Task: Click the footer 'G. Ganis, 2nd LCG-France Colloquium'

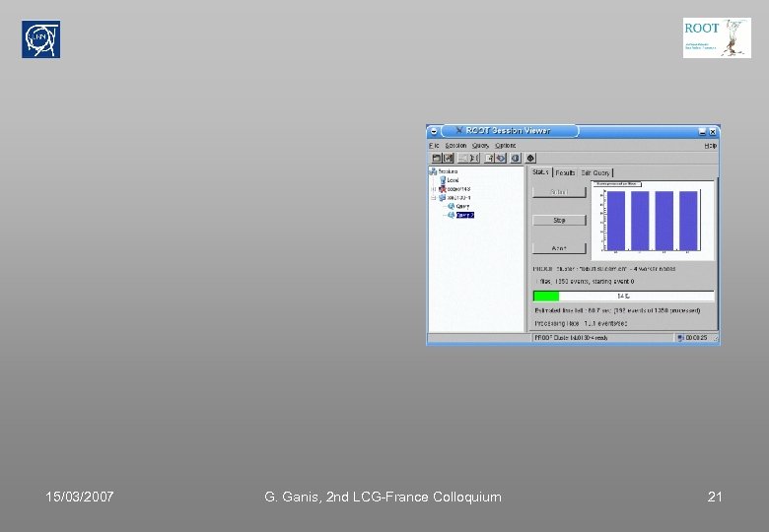Action: coord(384,497)
